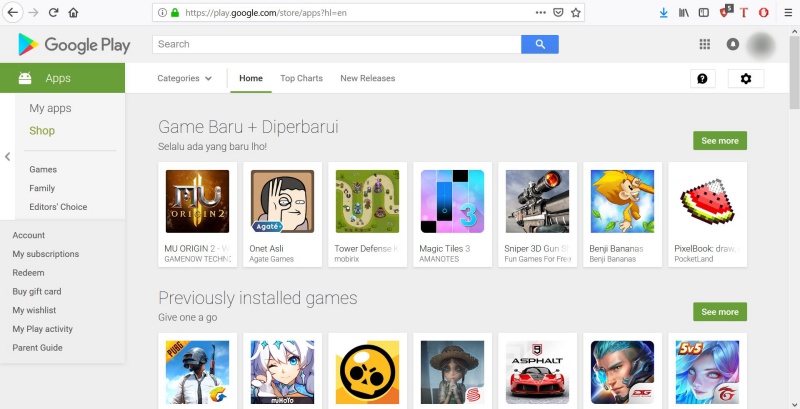Go to the browser home page icon

pos(73,13)
